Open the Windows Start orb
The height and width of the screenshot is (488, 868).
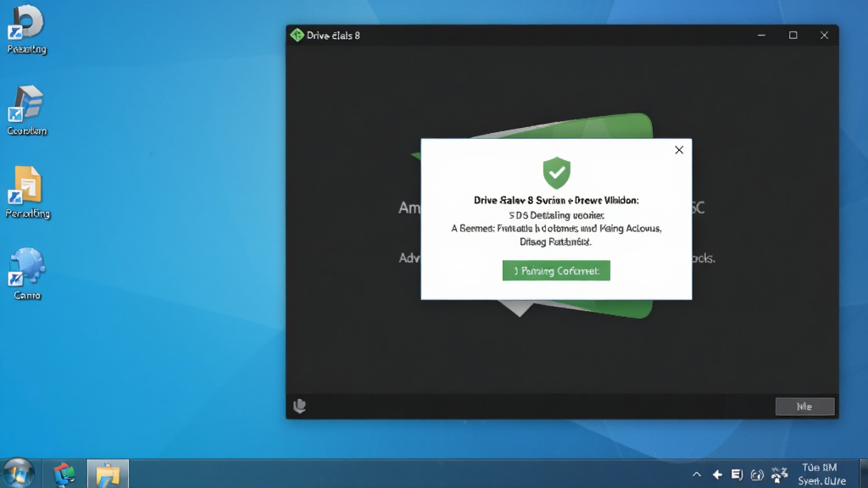[19, 474]
